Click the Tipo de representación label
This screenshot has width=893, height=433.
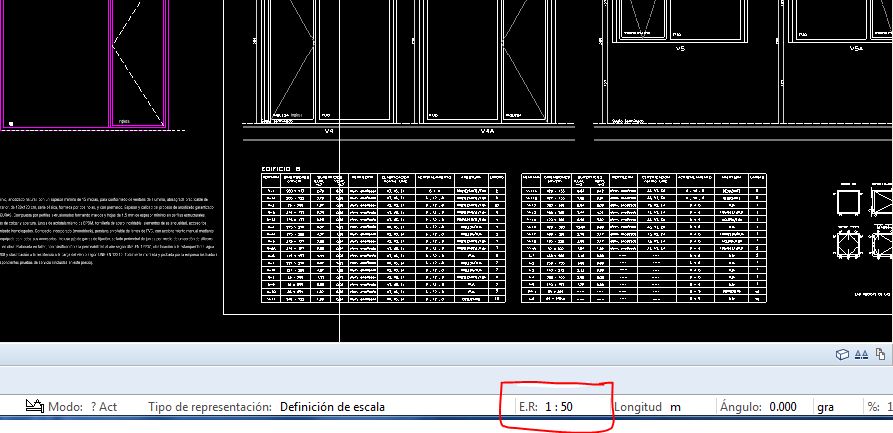(210, 407)
